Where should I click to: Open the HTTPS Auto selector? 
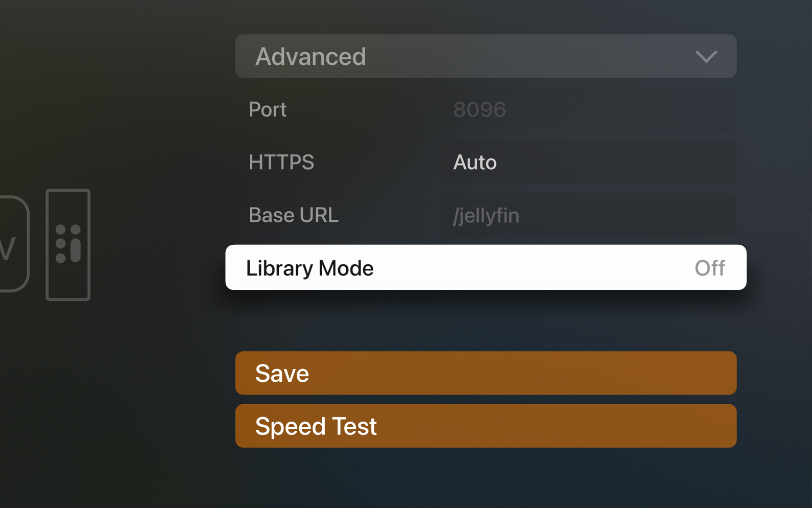point(587,162)
